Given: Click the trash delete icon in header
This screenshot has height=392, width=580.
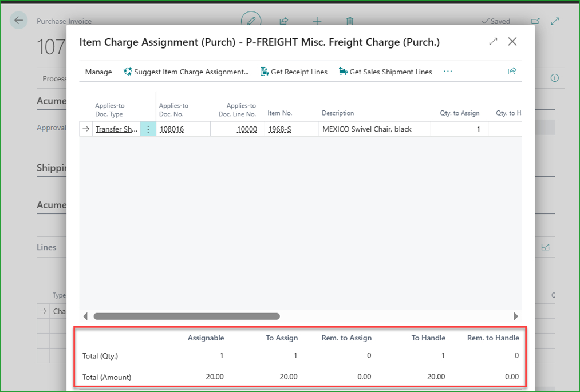Looking at the screenshot, I should (350, 21).
